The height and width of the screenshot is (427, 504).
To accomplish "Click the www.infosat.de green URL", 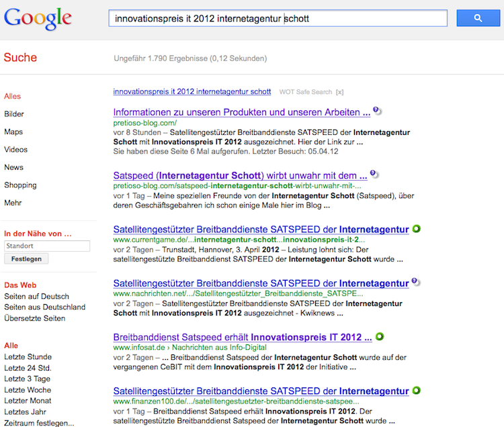I will tap(139, 347).
